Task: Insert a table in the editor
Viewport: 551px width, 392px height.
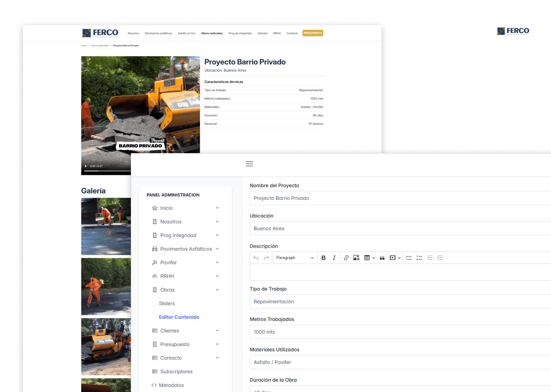Action: (x=367, y=258)
